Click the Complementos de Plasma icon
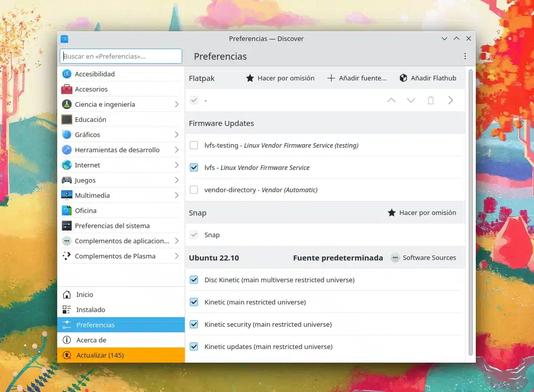 click(x=67, y=256)
